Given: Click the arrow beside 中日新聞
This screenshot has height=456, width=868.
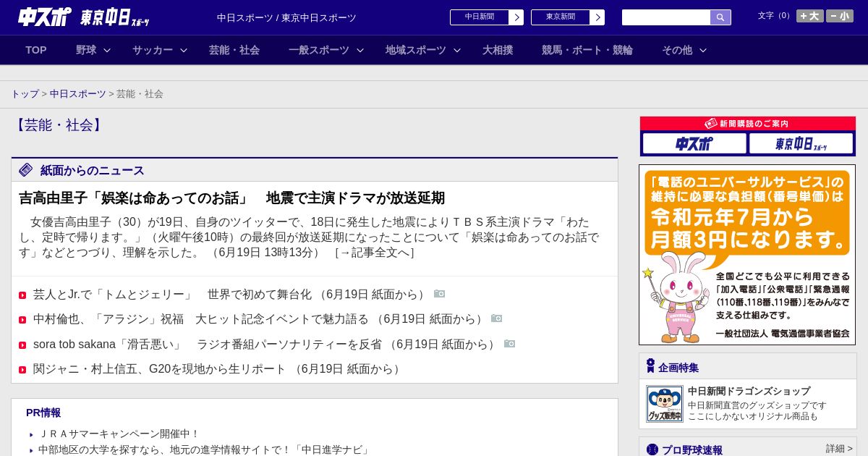Looking at the screenshot, I should coord(516,17).
